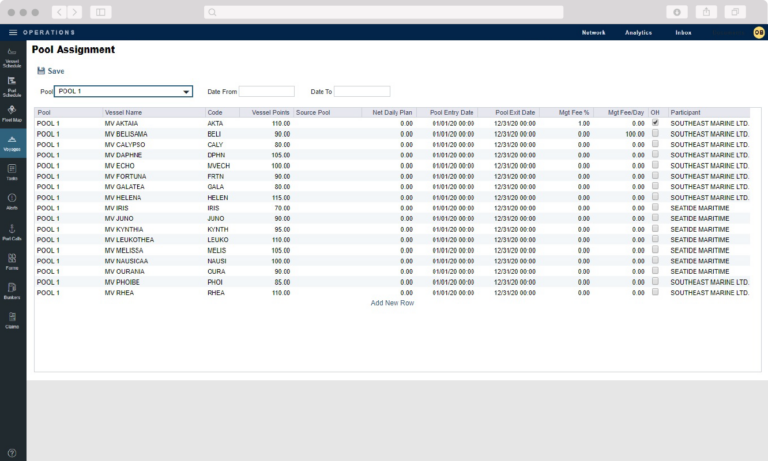Viewport: 768px width, 461px height.
Task: Enable the OH checkbox for MV RHEA
Action: coord(655,293)
